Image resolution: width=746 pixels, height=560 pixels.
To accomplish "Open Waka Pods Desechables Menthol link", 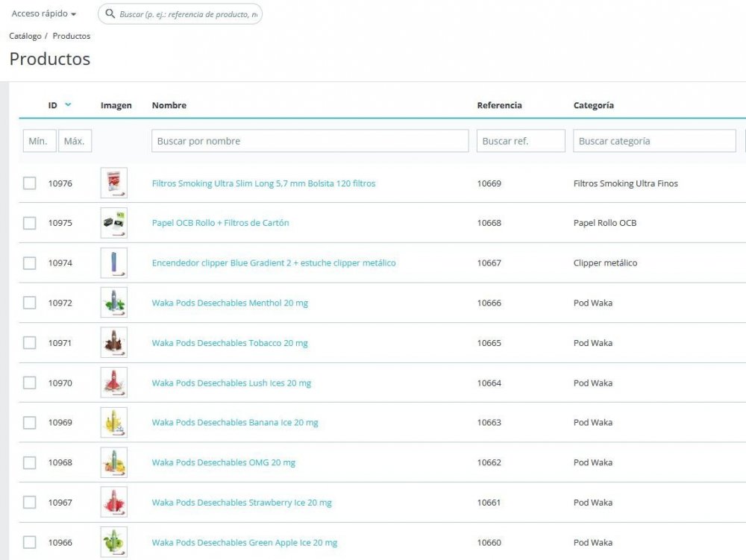I will click(x=230, y=303).
